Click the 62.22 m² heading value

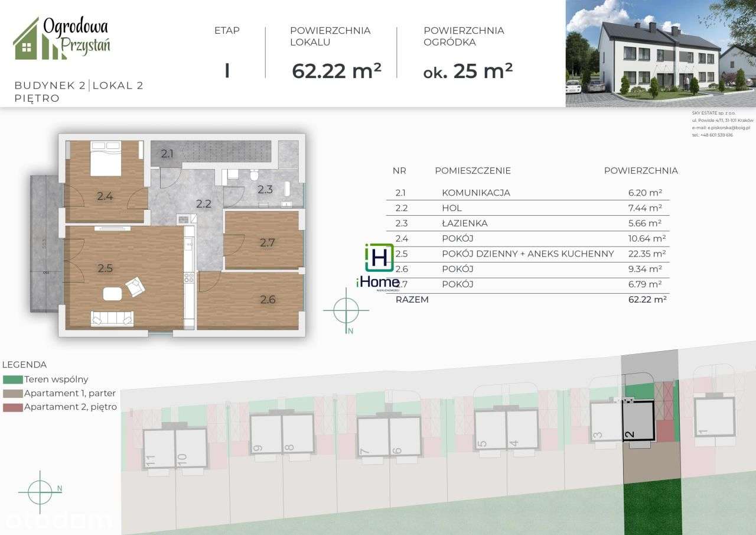pos(337,71)
